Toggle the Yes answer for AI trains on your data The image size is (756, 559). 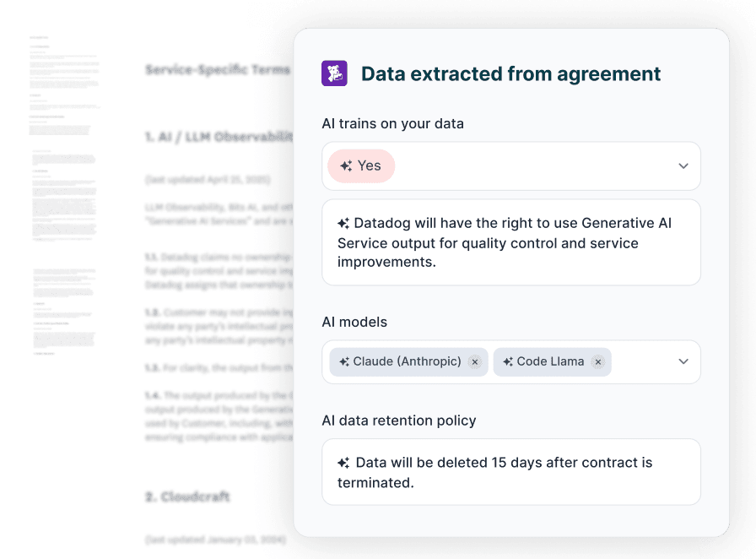pyautogui.click(x=361, y=166)
